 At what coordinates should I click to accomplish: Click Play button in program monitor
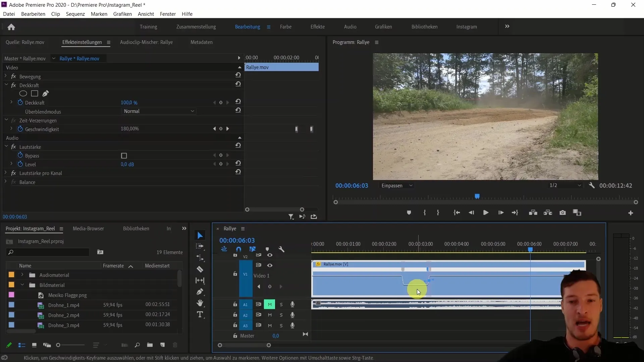485,213
